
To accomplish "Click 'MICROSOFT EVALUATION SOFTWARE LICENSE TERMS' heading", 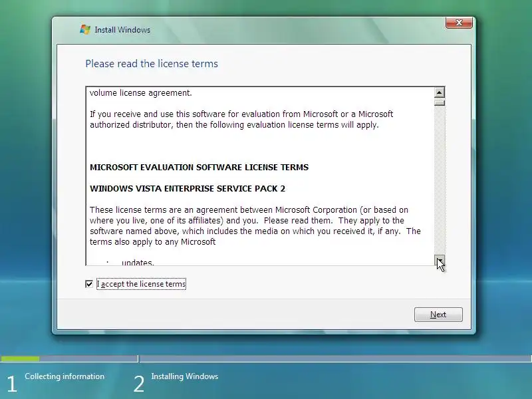I will tap(199, 168).
